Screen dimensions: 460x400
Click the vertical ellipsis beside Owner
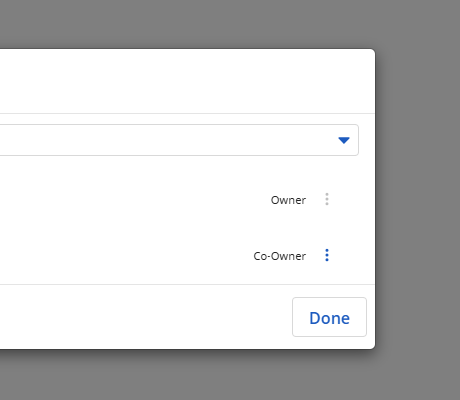[327, 199]
